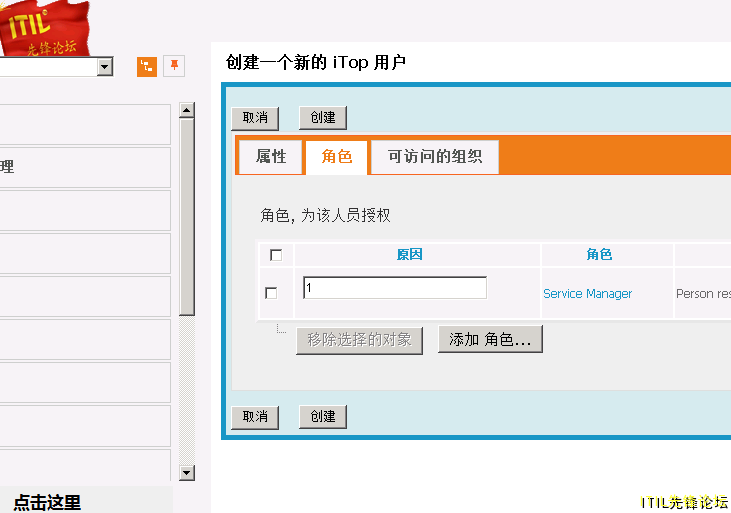The height and width of the screenshot is (513, 731).
Task: Click the top 取消 button
Action: (255, 118)
